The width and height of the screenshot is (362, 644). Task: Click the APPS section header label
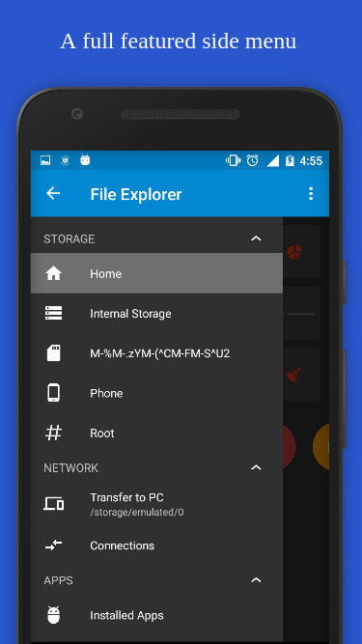click(x=58, y=580)
